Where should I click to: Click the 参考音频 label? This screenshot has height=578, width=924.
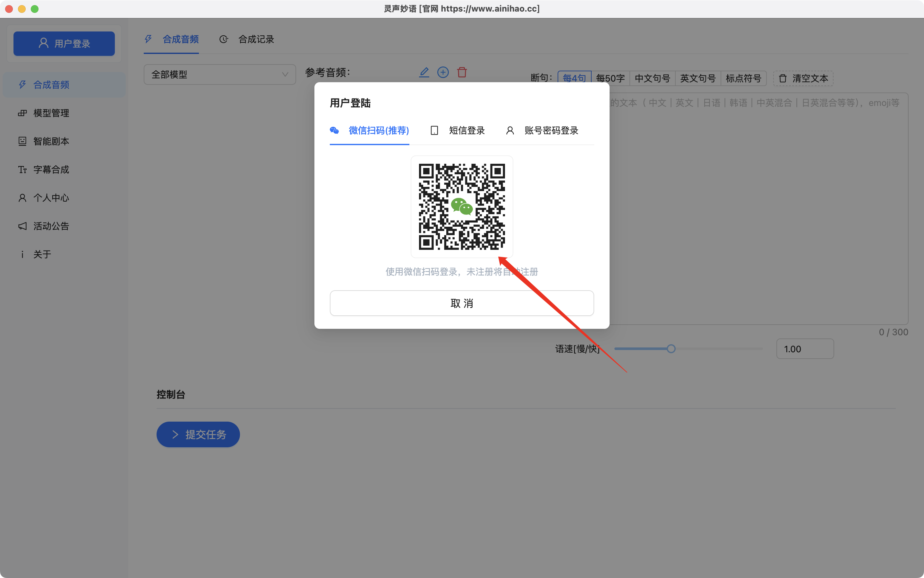328,72
